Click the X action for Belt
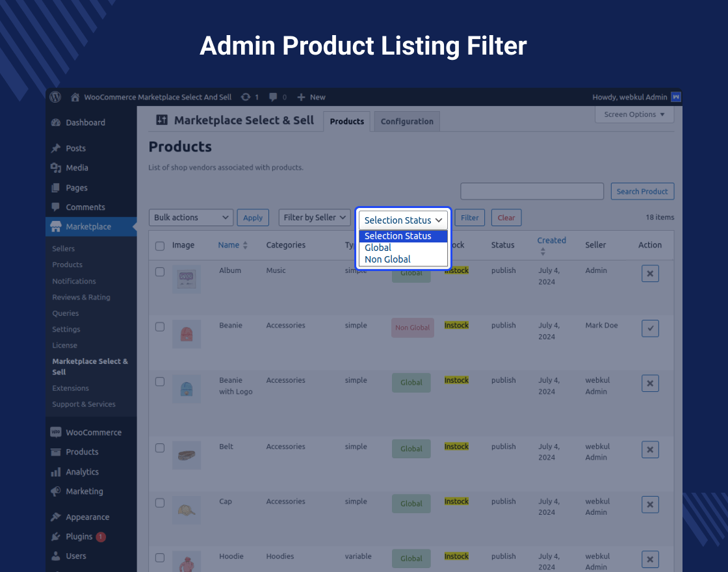Image resolution: width=728 pixels, height=572 pixels. click(x=650, y=449)
